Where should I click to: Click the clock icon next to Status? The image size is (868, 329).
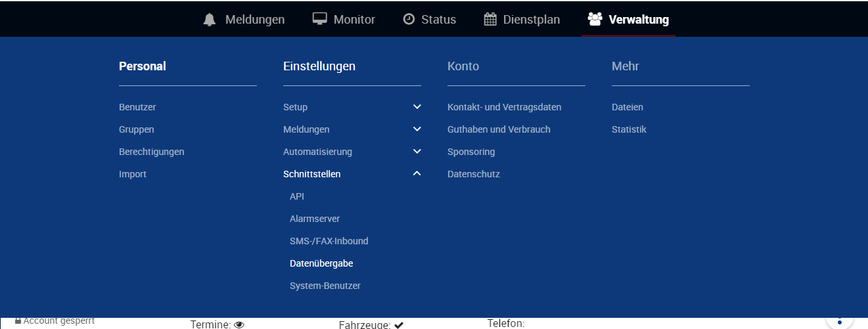[x=409, y=19]
